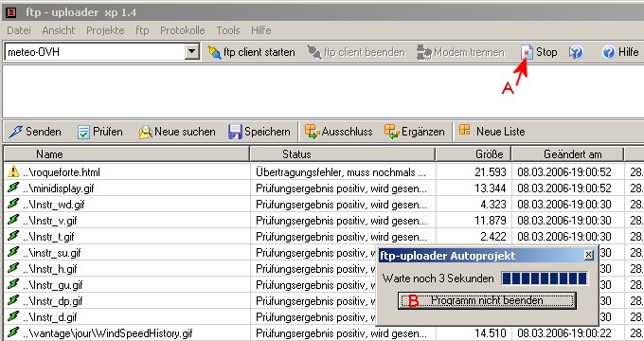Screen dimensions: 644x341
Task: Select the ..\Instr_wd.gif file name
Action: [x=54, y=205]
